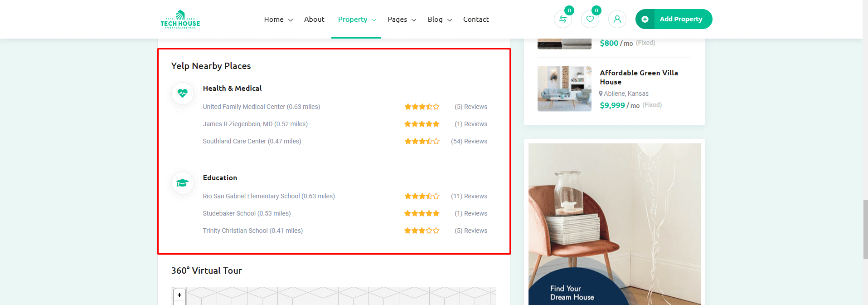
Task: Open the user account icon
Action: coord(617,19)
